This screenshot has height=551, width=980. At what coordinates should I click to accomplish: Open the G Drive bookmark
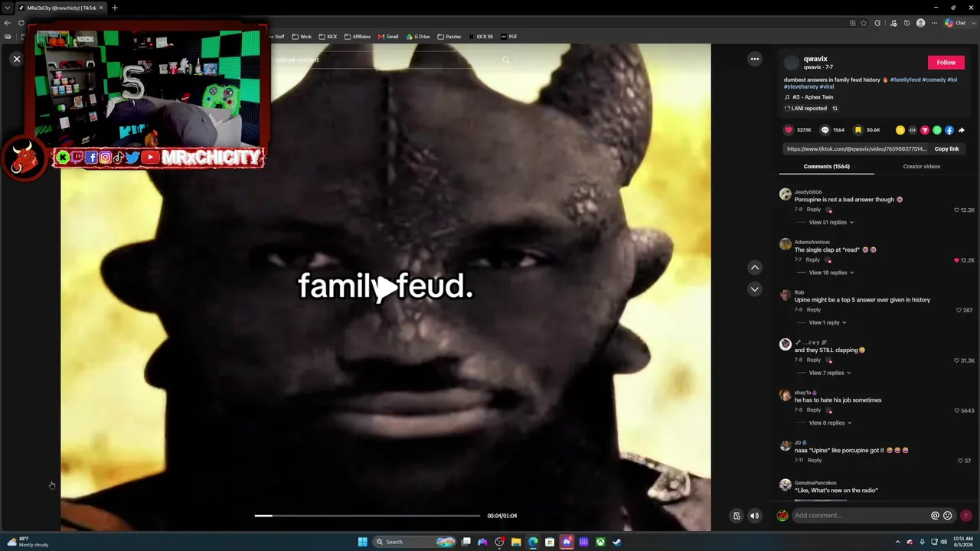coord(418,37)
